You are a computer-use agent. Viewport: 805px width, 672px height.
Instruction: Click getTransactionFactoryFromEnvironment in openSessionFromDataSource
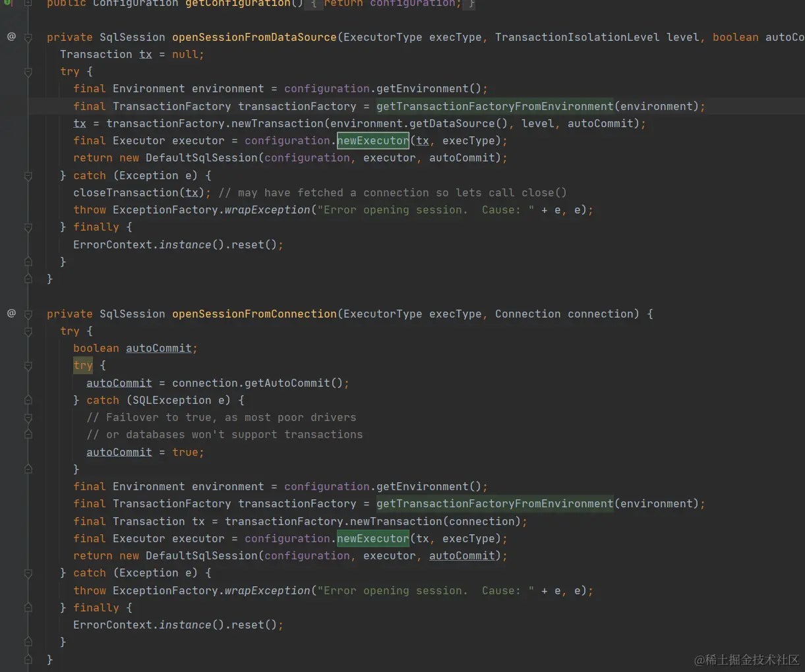point(495,106)
